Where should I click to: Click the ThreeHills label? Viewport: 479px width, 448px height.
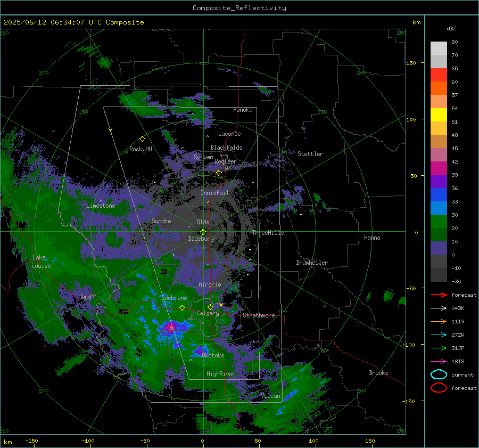click(x=268, y=233)
